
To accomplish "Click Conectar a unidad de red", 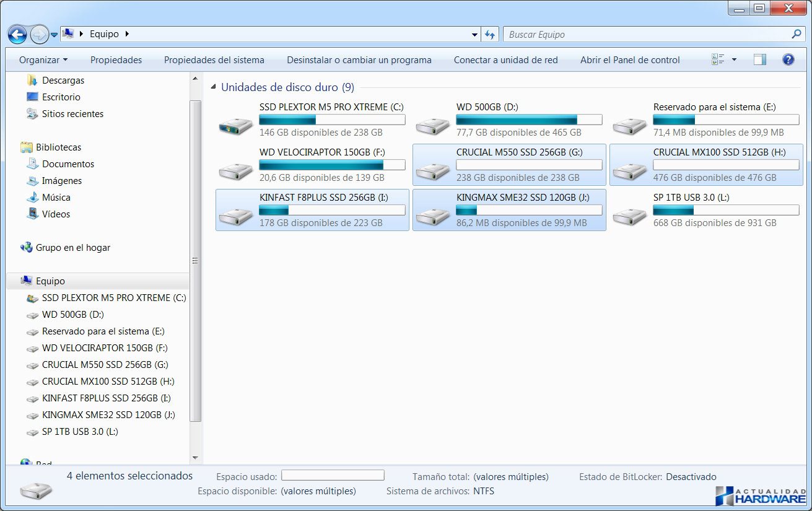I will [505, 60].
